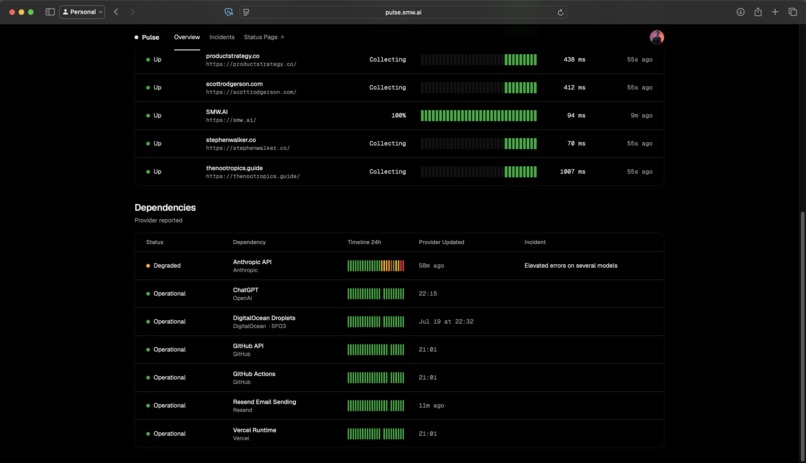This screenshot has height=463, width=806.
Task: Click the pulse.smw.ai address field
Action: [x=403, y=12]
